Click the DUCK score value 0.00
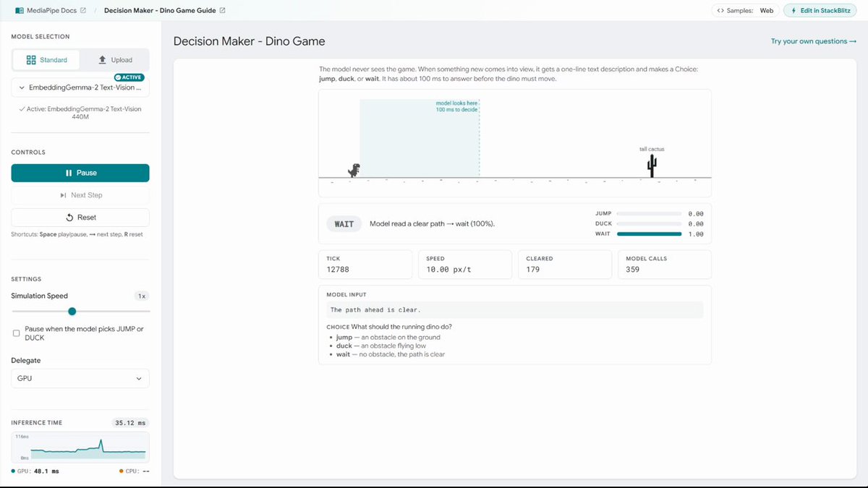Screen dimensions: 868x488 click(x=696, y=224)
